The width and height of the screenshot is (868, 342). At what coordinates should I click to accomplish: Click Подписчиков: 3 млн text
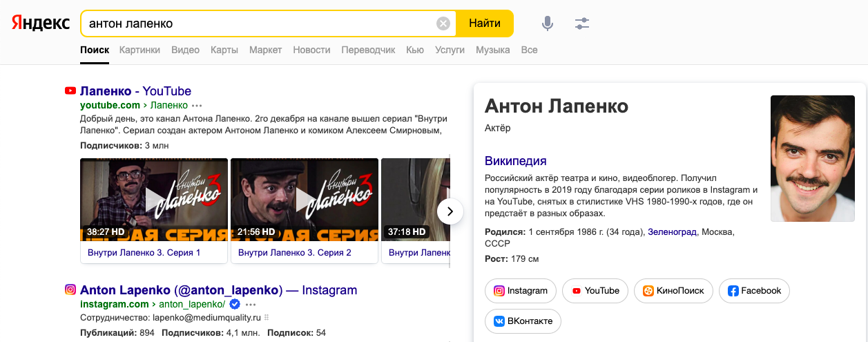pos(124,145)
